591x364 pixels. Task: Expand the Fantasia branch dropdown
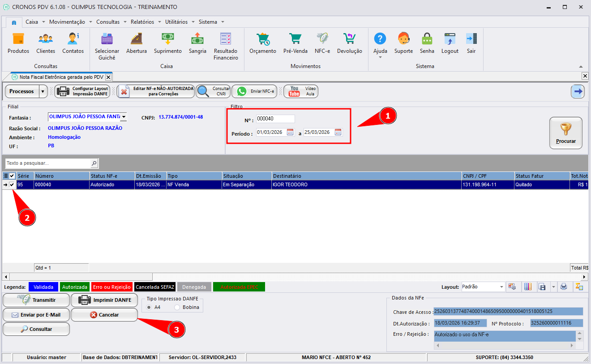123,117
